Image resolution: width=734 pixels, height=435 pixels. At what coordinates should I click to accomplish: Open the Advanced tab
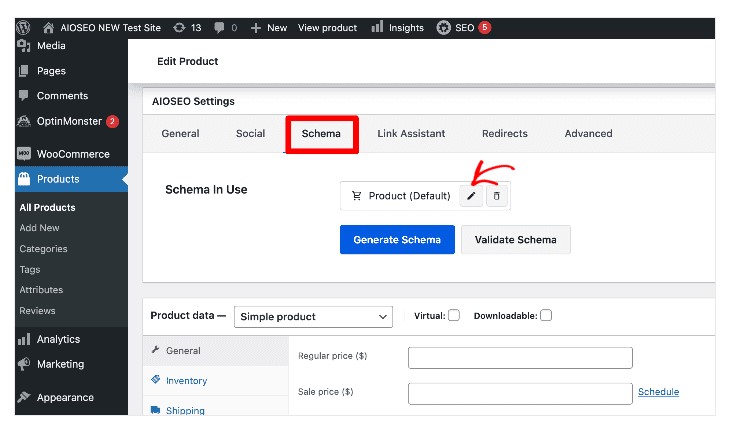(588, 133)
